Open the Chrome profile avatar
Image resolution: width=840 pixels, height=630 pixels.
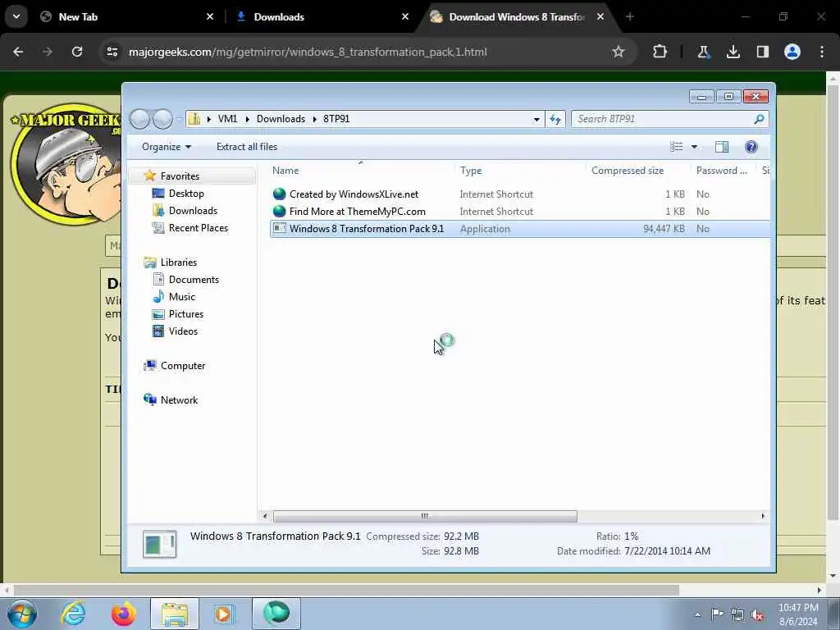click(792, 52)
